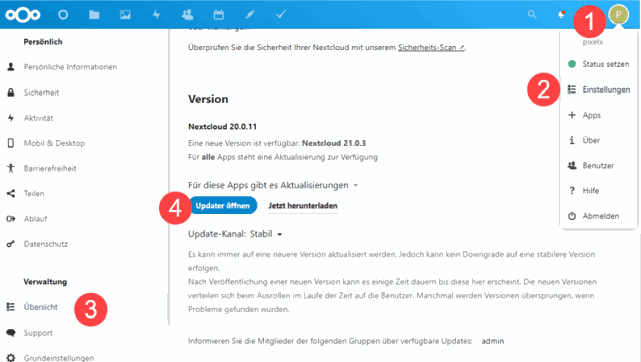This screenshot has height=362, width=641.
Task: Open the Sicherheits-Scan link
Action: pyautogui.click(x=431, y=47)
